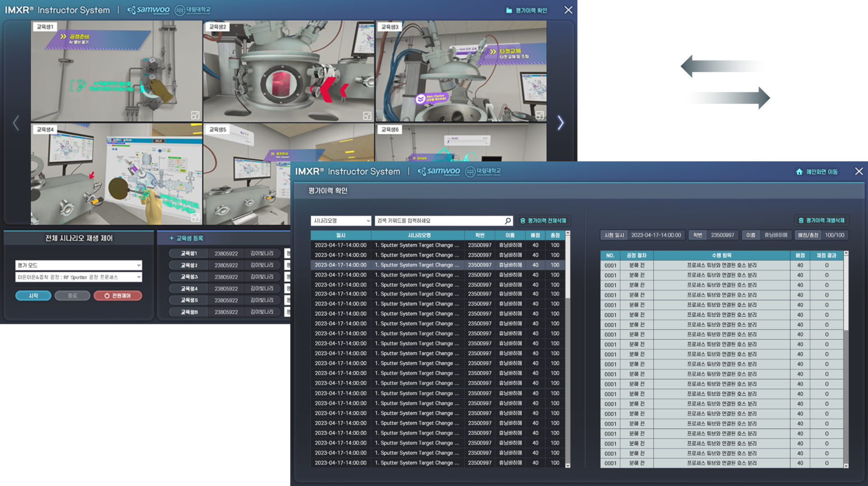Select the highlighted history table row
Screen dimensions: 868x486
click(438, 265)
